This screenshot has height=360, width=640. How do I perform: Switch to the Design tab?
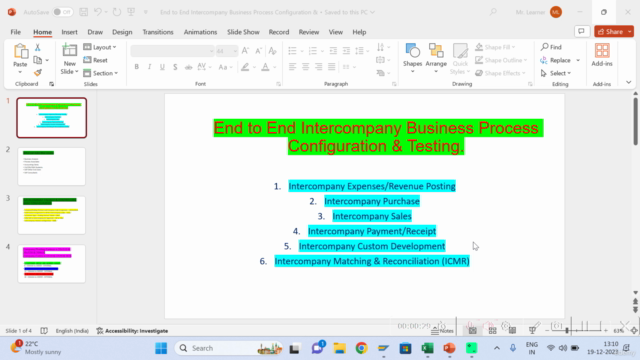point(122,32)
